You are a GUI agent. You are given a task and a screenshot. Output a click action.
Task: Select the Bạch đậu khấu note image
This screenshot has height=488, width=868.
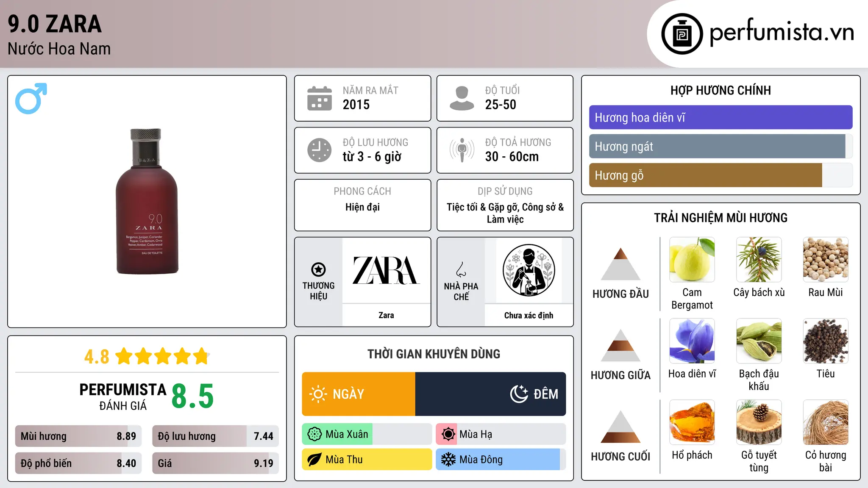point(759,341)
